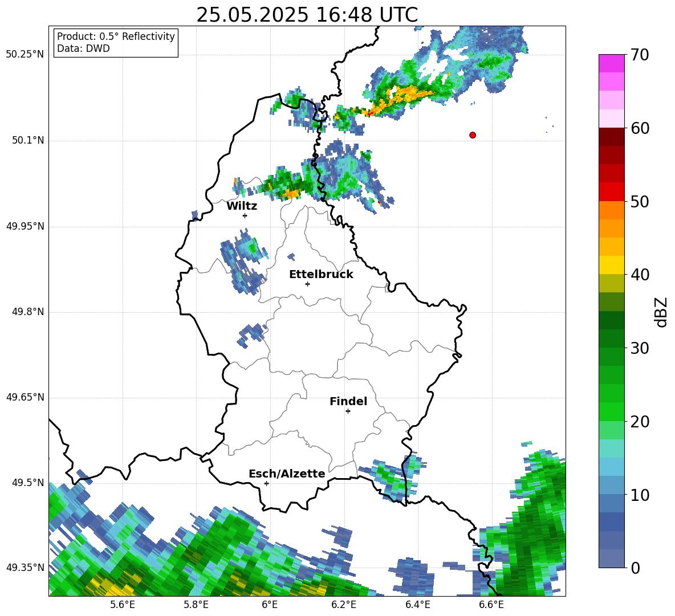The width and height of the screenshot is (675, 616).
Task: Click the 40 tick on the colorbar
Action: (640, 275)
